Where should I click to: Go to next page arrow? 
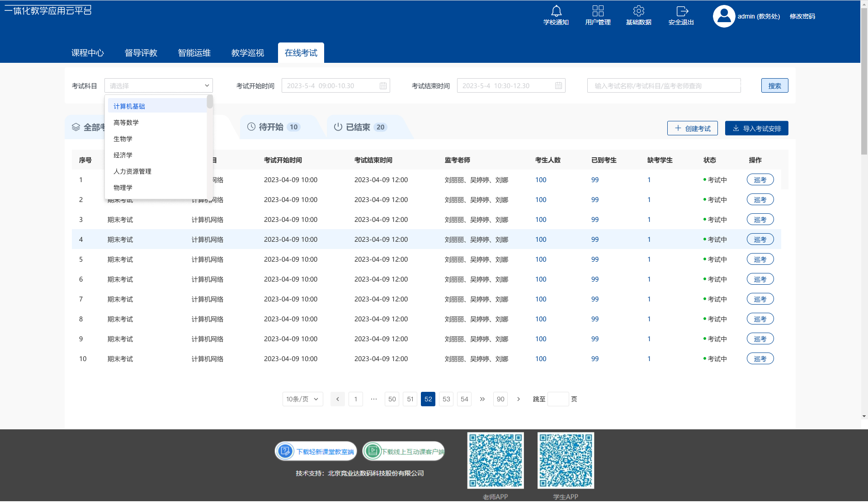click(519, 399)
